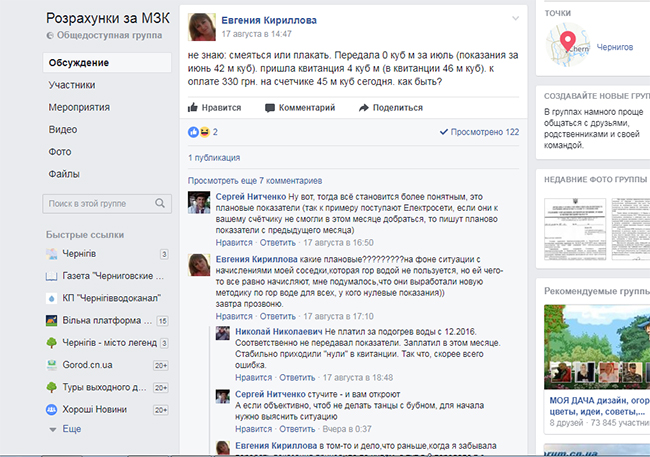This screenshot has width=650, height=457.
Task: Click the thumbs-up Нравится icon under post
Action: [x=192, y=108]
